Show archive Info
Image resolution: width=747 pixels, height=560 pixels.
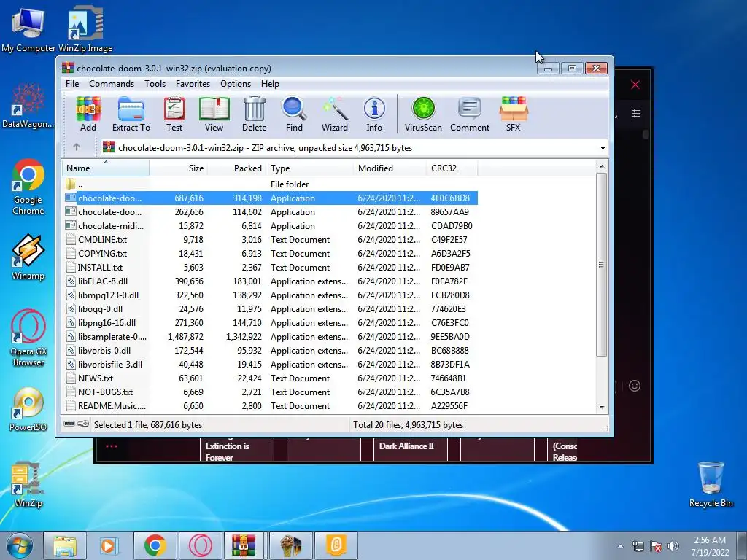[374, 114]
